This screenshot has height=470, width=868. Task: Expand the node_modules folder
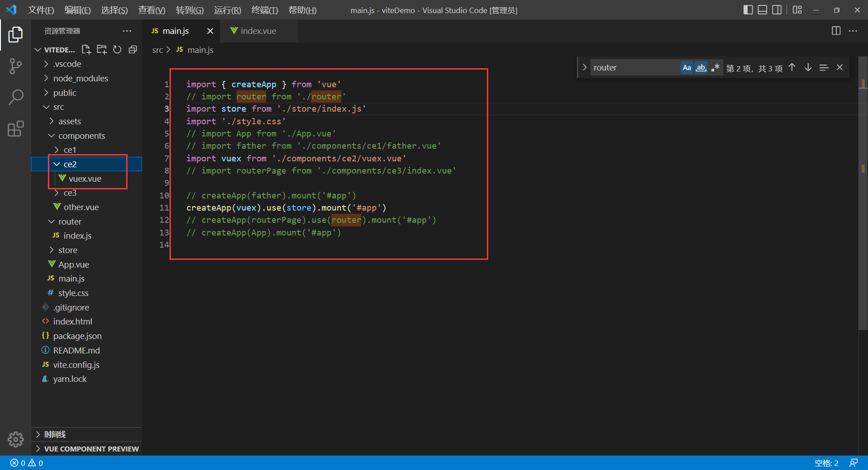[87, 78]
